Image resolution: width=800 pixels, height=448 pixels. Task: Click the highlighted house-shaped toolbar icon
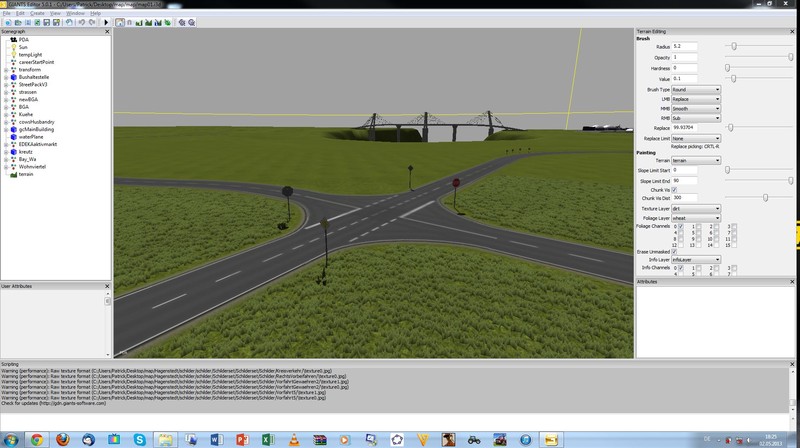(x=120, y=22)
